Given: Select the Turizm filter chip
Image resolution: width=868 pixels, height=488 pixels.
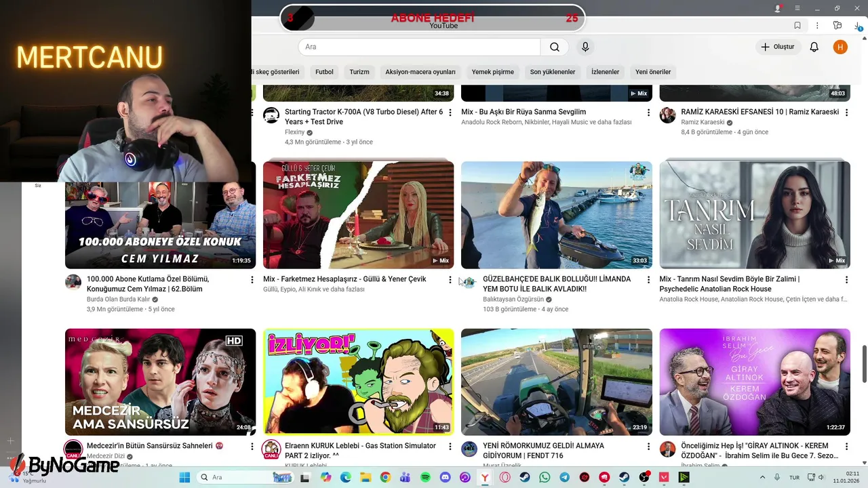Looking at the screenshot, I should [359, 72].
